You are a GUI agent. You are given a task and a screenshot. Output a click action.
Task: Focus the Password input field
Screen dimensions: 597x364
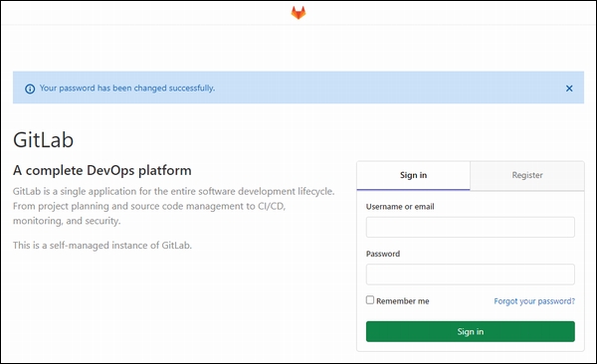[x=471, y=274]
